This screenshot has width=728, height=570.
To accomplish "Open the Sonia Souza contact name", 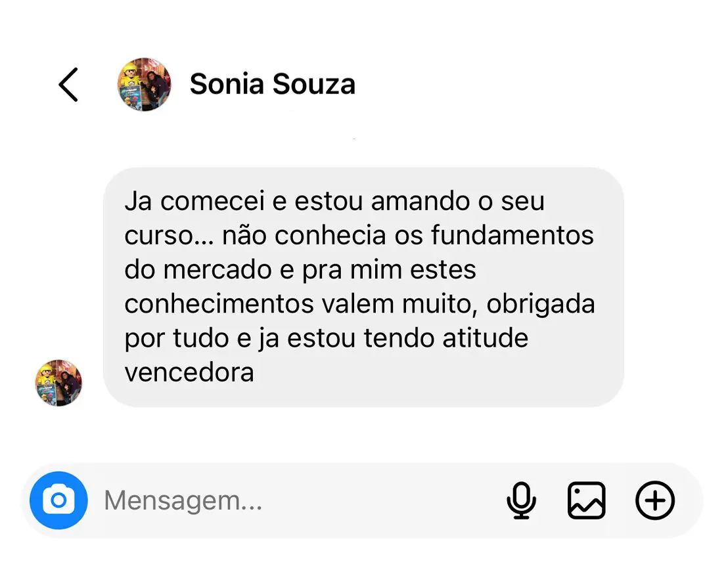I will (272, 85).
